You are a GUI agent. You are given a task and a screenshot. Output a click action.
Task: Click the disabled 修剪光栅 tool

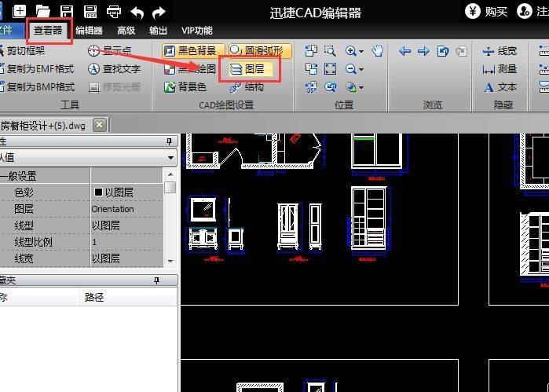[x=114, y=87]
